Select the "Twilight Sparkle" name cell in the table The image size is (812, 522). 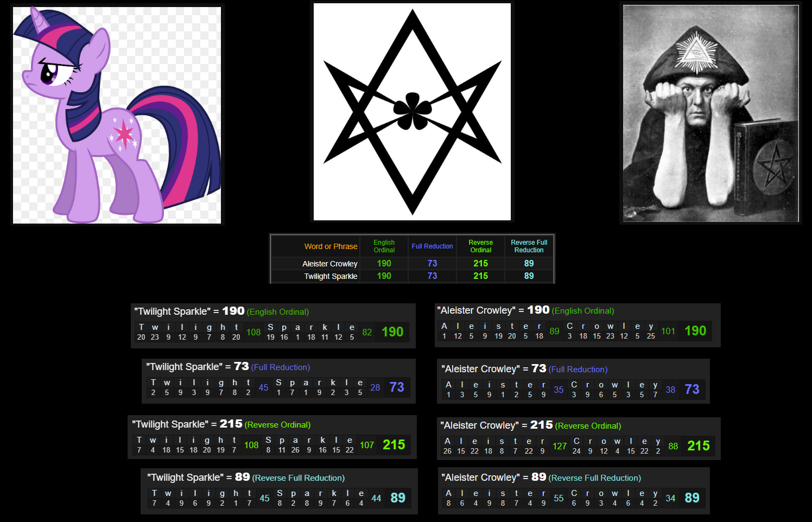[331, 276]
